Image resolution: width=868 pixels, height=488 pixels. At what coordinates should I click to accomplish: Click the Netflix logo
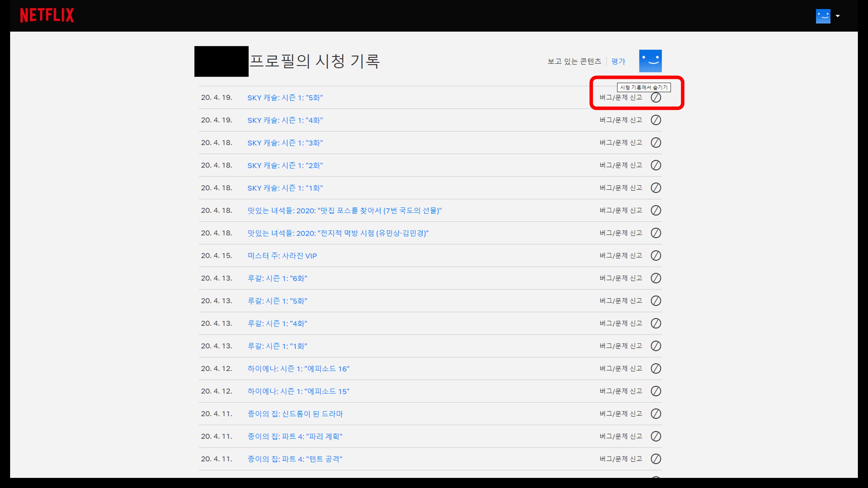pyautogui.click(x=47, y=16)
